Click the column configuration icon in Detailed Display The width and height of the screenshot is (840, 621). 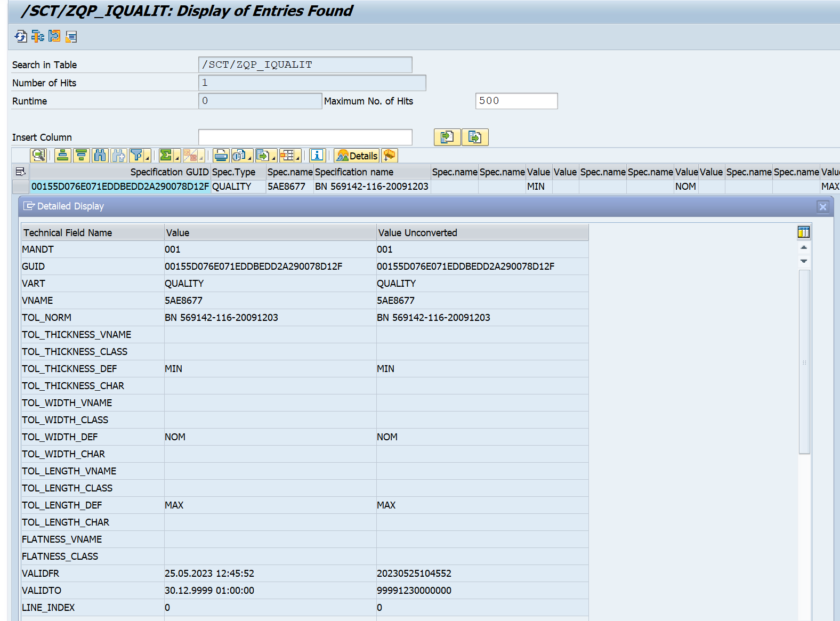pos(803,232)
